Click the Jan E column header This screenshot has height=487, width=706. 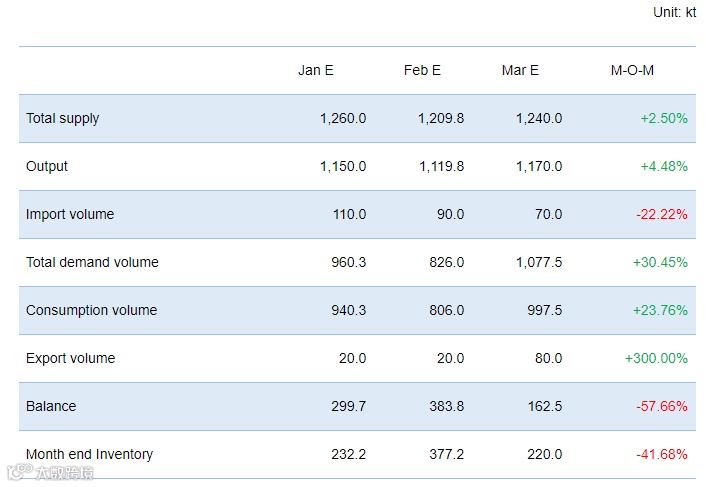[x=316, y=70]
